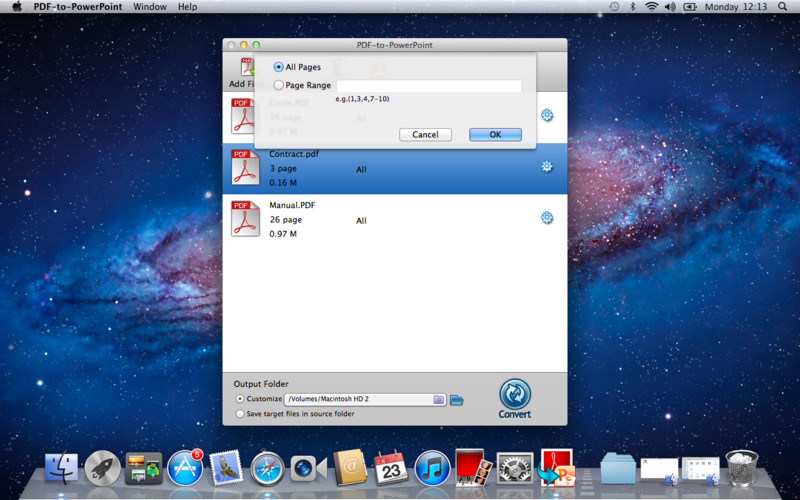
Task: Click the purple folder icon in the path field
Action: tap(439, 399)
